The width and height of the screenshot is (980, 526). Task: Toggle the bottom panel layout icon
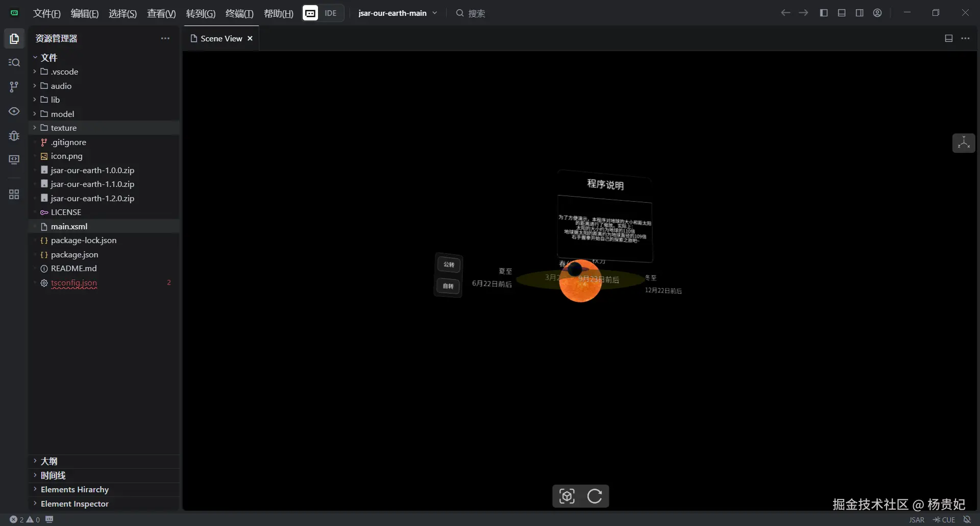pyautogui.click(x=842, y=13)
